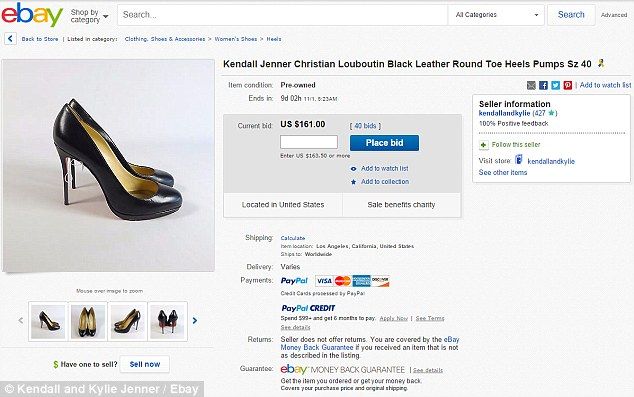Open the 40 bids link
The height and width of the screenshot is (397, 634).
(x=365, y=126)
